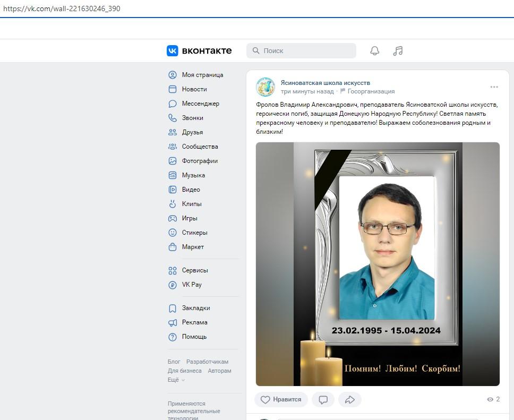
Task: Click the VK logo icon
Action: (x=173, y=51)
